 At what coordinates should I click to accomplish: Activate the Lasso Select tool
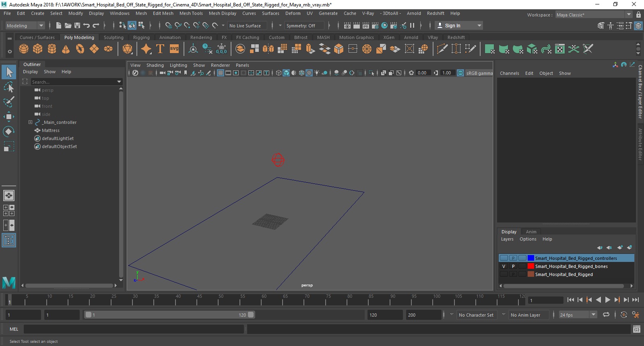point(9,87)
